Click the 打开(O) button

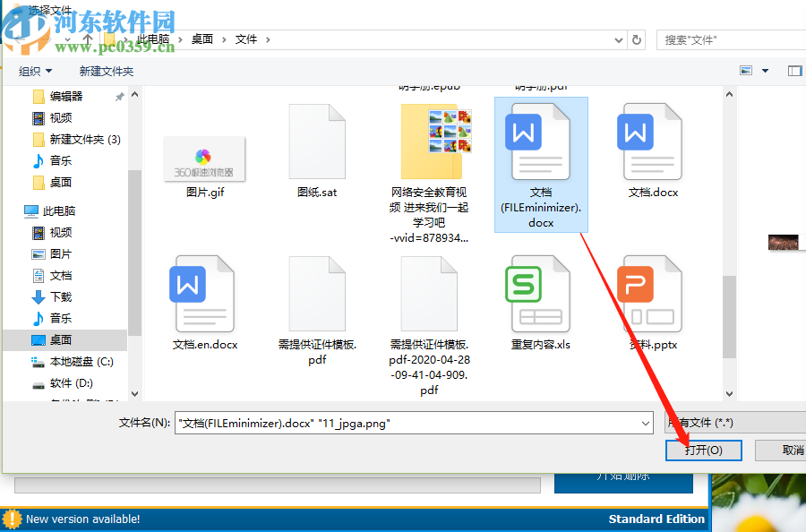coord(704,450)
